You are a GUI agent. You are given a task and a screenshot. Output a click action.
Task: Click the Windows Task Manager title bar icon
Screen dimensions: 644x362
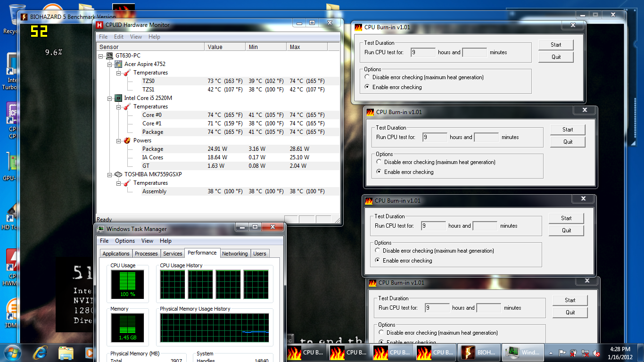point(101,229)
